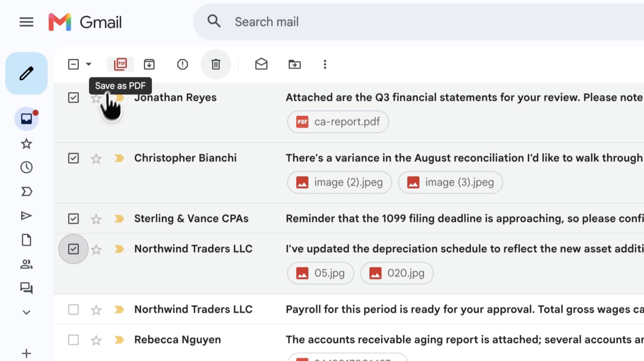The height and width of the screenshot is (361, 644).
Task: Click the plus icon to create label
Action: coord(26,353)
